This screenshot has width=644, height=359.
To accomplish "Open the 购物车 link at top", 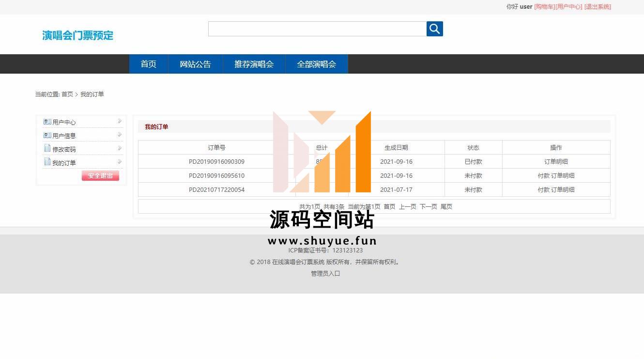I will [544, 7].
